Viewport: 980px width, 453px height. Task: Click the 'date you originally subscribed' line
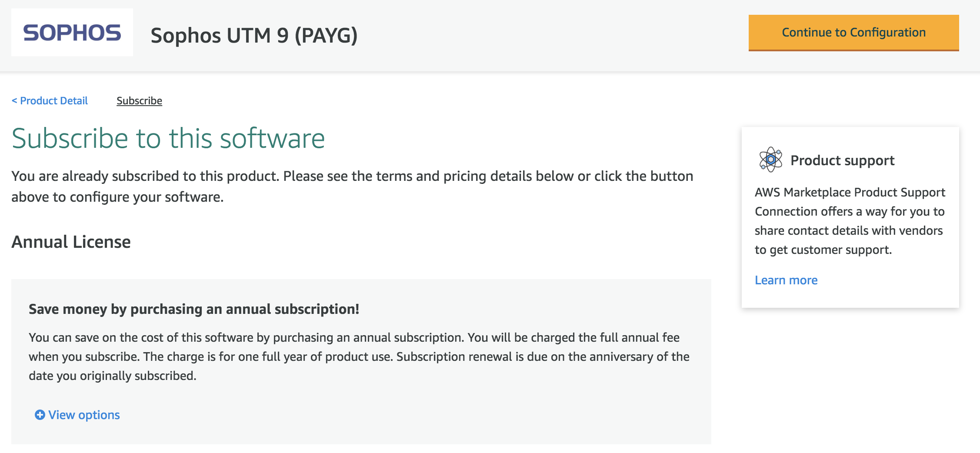click(113, 376)
